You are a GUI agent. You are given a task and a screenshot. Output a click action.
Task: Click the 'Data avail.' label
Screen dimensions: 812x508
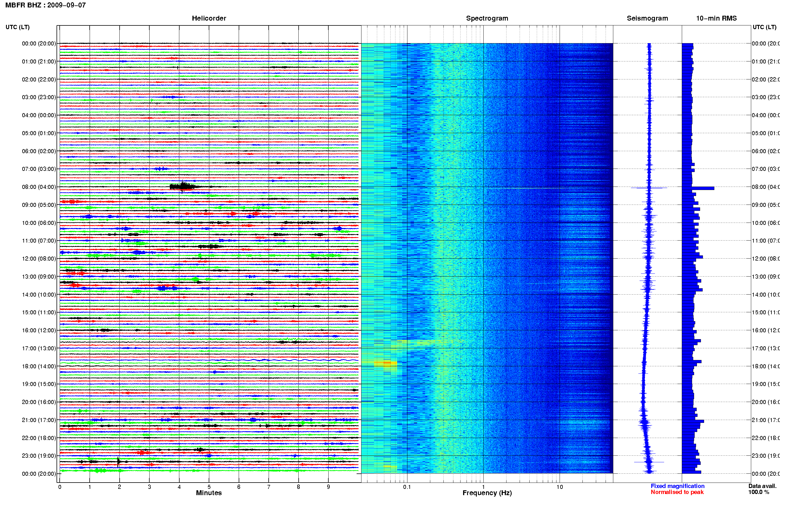tap(762, 486)
